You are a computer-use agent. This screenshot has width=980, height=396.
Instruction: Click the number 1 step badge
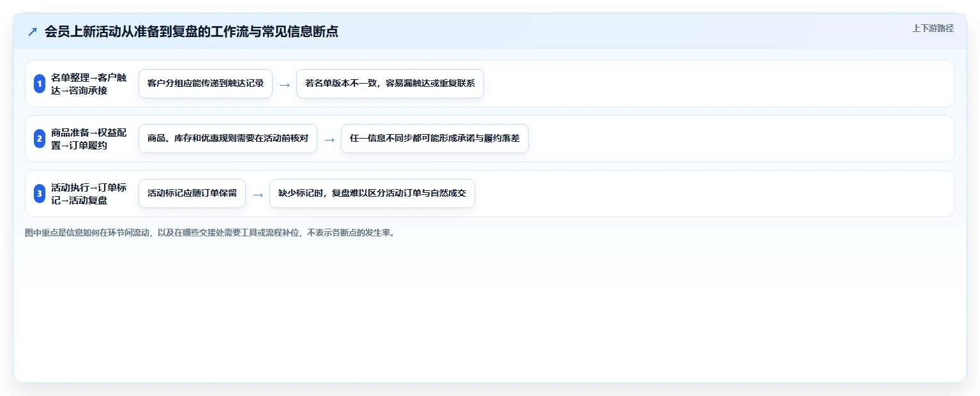pos(40,84)
